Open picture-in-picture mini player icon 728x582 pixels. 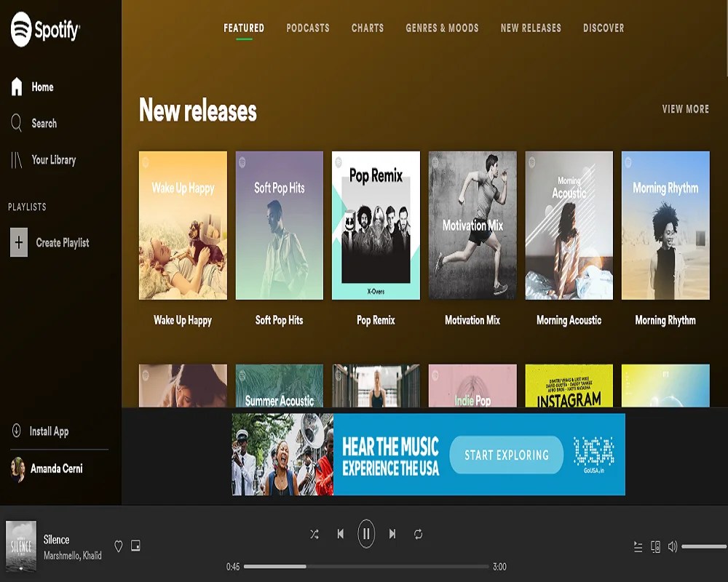click(135, 546)
